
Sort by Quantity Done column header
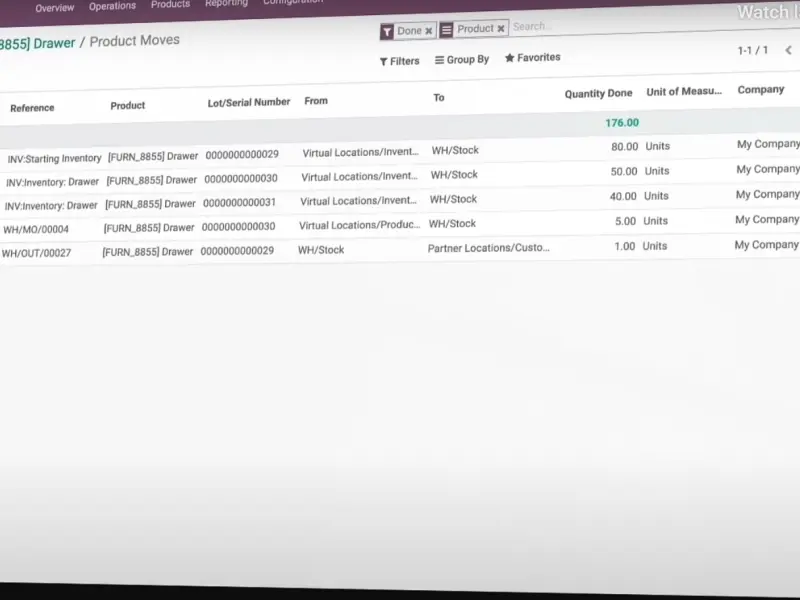coord(598,93)
